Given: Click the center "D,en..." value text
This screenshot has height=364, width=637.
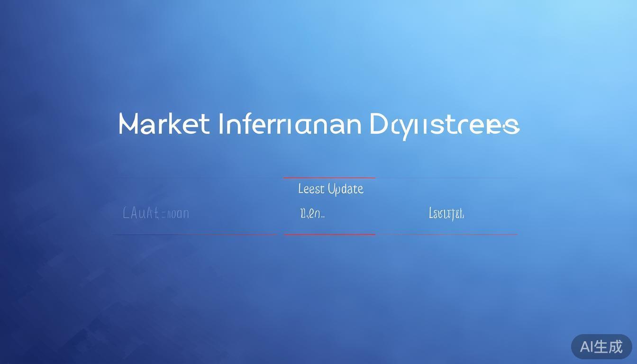Looking at the screenshot, I should point(312,214).
